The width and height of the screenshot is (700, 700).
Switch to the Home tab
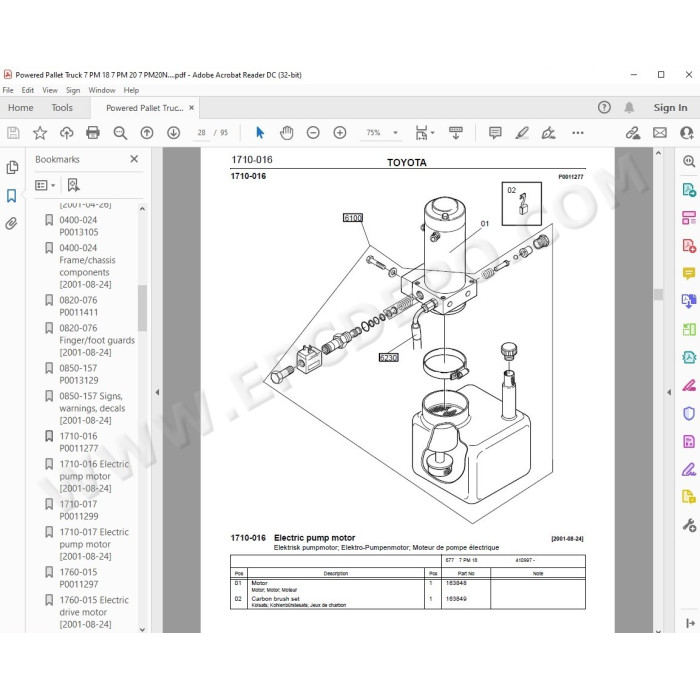point(21,108)
